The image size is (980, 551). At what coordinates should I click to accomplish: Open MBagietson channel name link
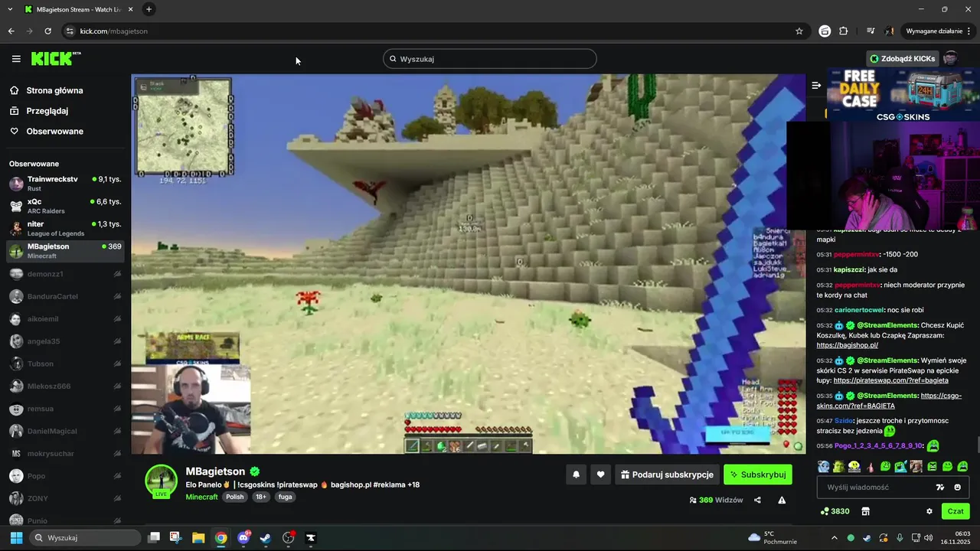(x=215, y=471)
